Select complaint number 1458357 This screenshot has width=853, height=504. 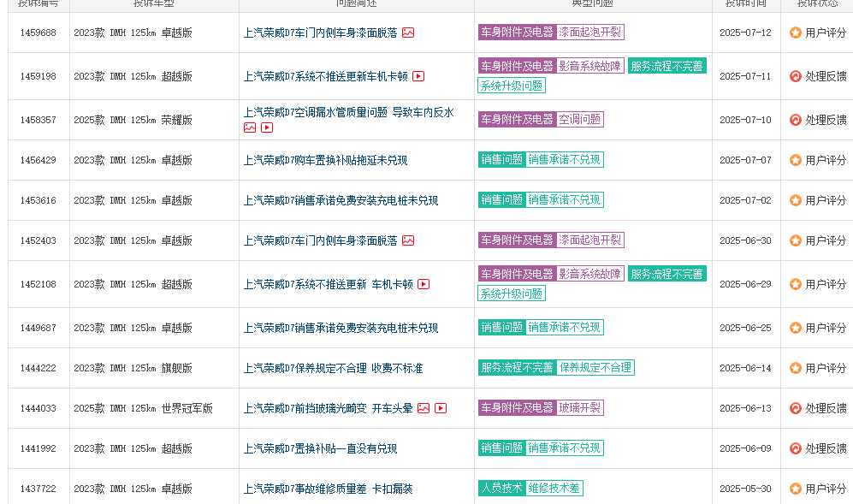pyautogui.click(x=39, y=120)
